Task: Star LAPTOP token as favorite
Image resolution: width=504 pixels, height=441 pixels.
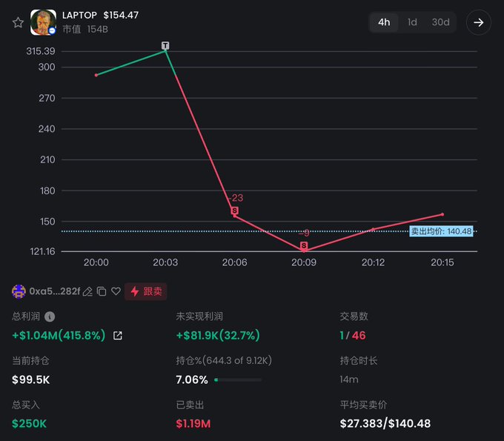Action: pyautogui.click(x=18, y=22)
